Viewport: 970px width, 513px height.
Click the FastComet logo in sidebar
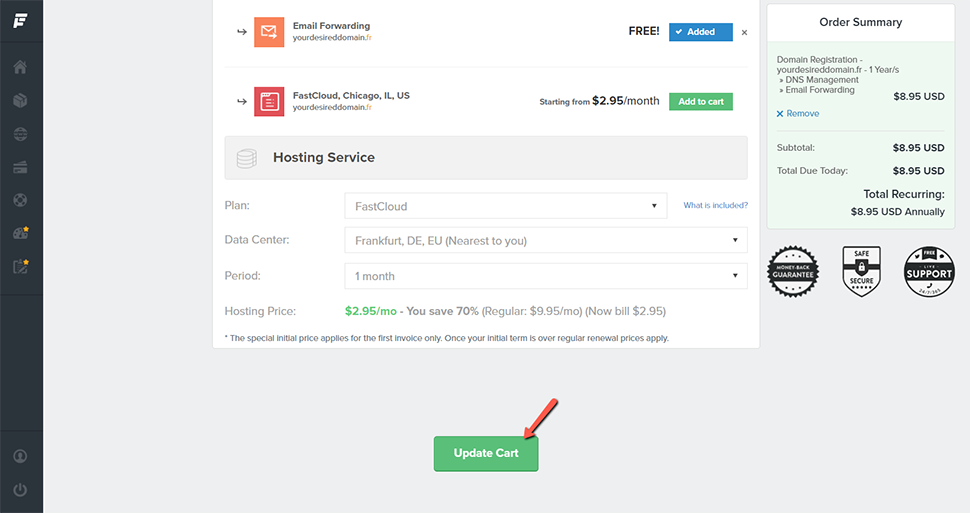click(x=20, y=20)
